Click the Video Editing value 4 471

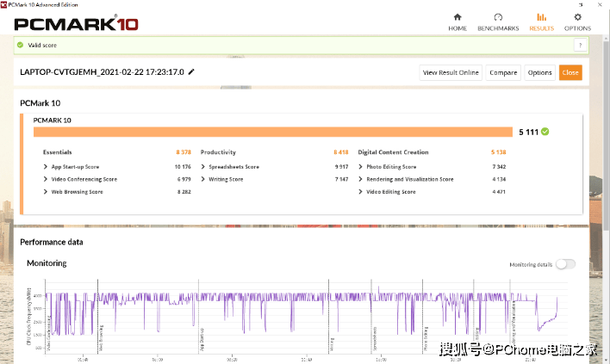click(x=499, y=192)
